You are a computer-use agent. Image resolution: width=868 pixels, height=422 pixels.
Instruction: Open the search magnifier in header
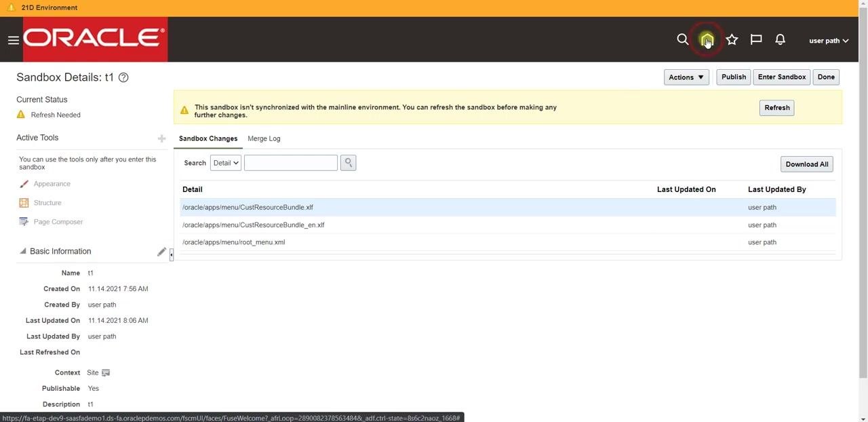point(683,39)
